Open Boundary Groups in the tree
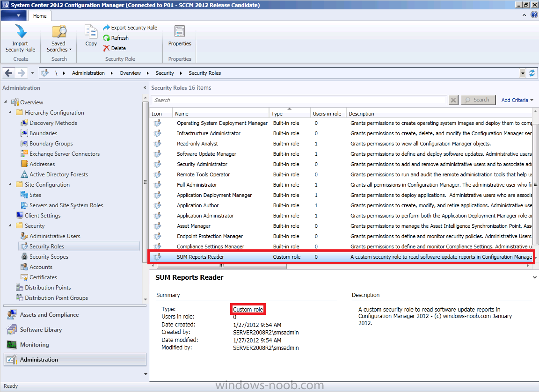The image size is (539, 392). point(51,143)
